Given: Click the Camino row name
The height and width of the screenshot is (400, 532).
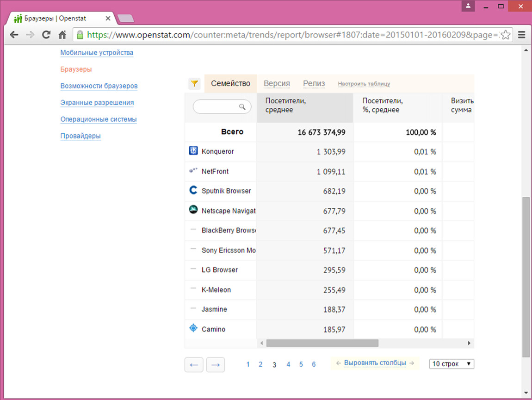Looking at the screenshot, I should 213,329.
